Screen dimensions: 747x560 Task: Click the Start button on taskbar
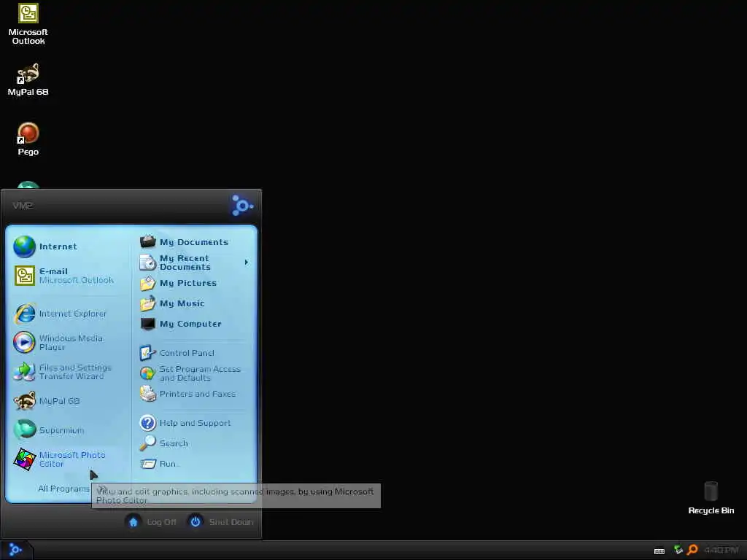pyautogui.click(x=15, y=550)
